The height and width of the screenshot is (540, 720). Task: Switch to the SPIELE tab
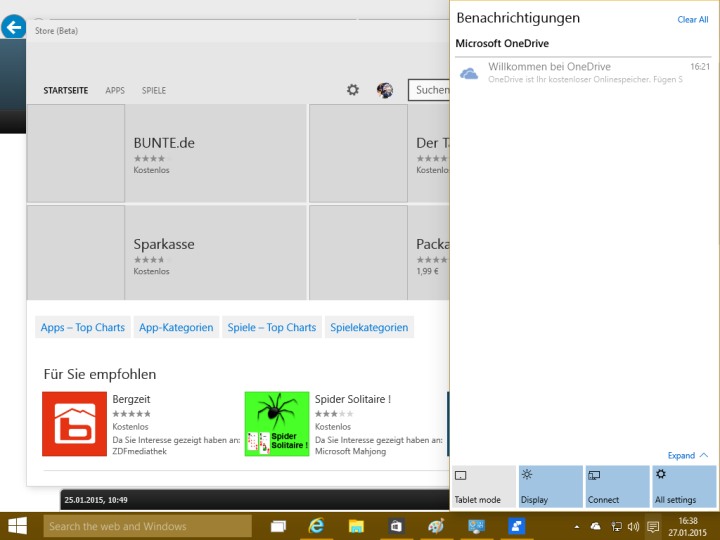click(154, 90)
